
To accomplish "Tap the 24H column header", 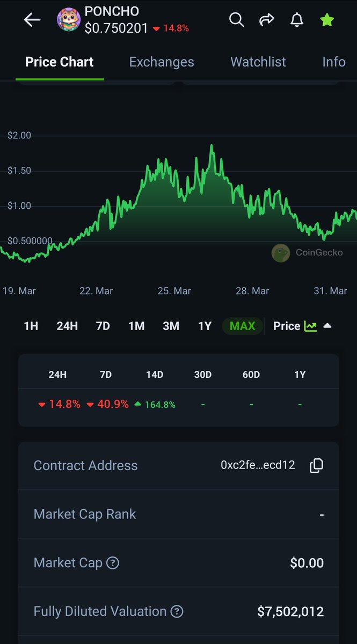I will (x=57, y=375).
